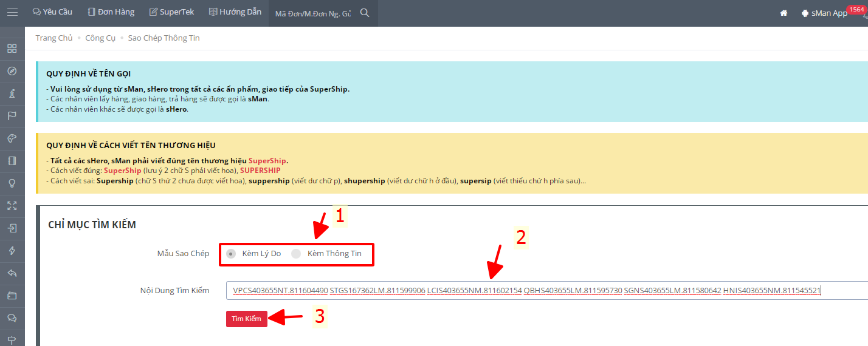868x346 pixels.
Task: Click the 'QUY ĐỊNH VỀ TÊN GỌI' heading
Action: pos(89,74)
